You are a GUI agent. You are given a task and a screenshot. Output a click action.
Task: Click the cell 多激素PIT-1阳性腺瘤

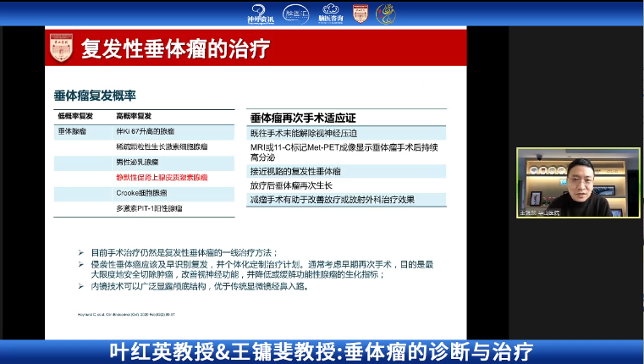point(149,208)
